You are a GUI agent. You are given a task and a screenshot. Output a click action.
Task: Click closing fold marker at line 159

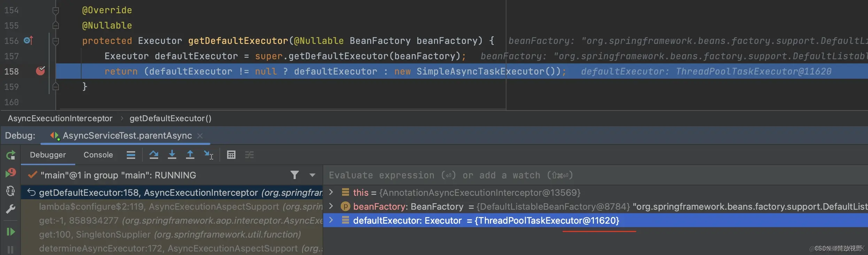[x=55, y=87]
